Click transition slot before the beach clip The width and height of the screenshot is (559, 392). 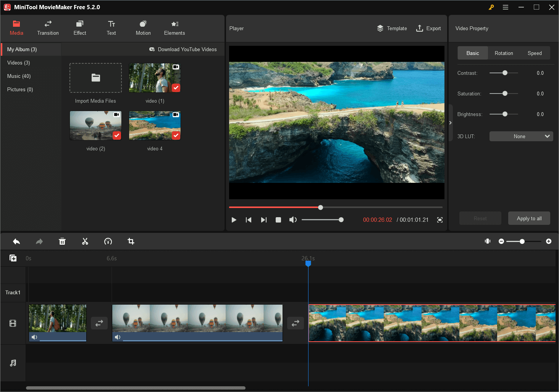click(x=296, y=323)
